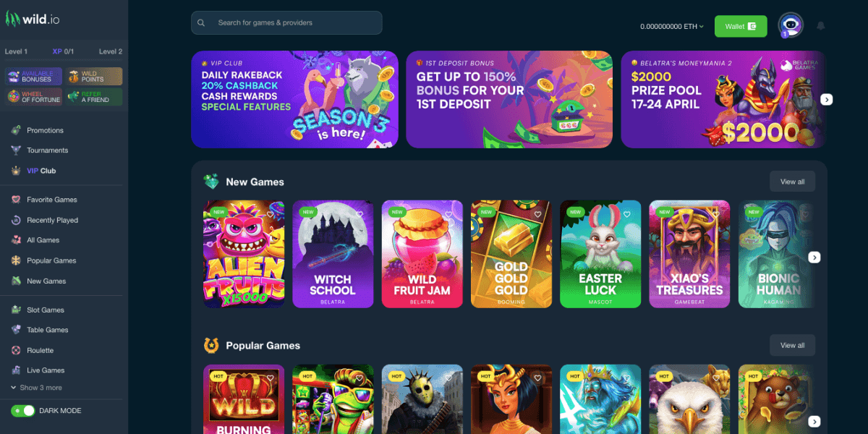Click next arrow on New Games carousel
Image resolution: width=868 pixels, height=434 pixels.
click(x=814, y=258)
